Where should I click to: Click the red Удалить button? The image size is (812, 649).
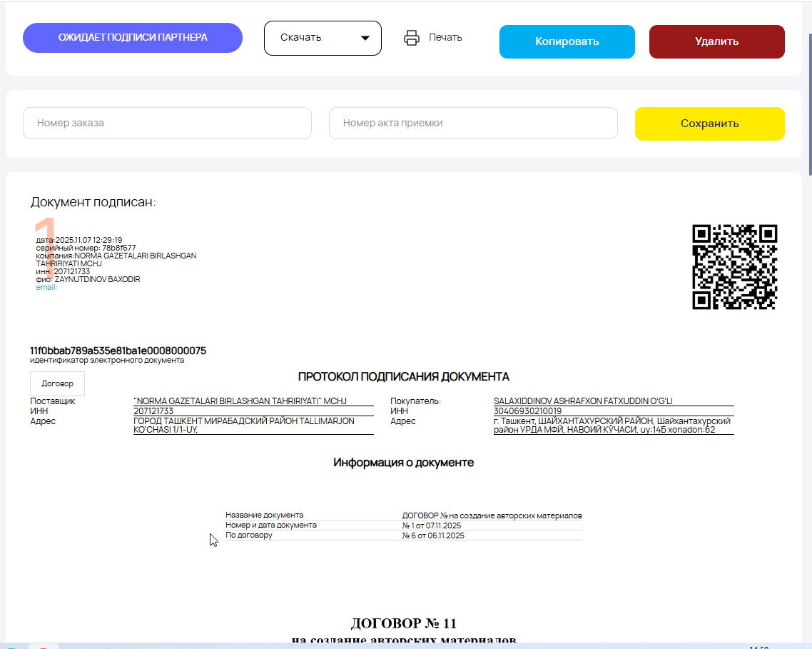point(716,41)
